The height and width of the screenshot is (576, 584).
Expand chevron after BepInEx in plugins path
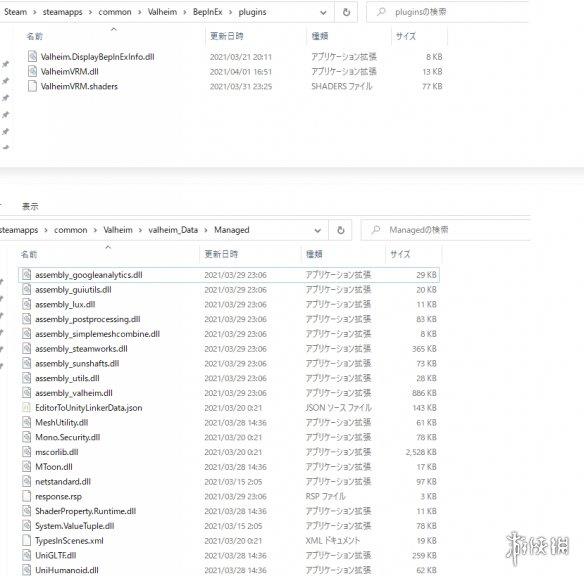pos(231,12)
